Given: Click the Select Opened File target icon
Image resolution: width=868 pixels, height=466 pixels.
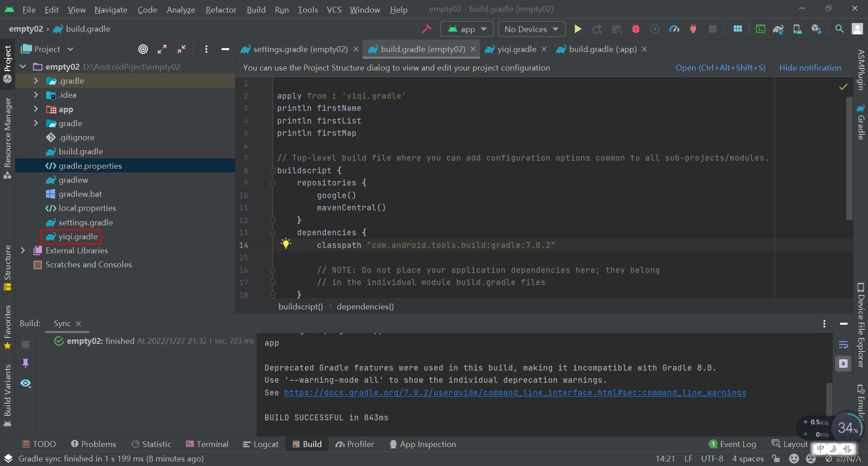Looking at the screenshot, I should click(143, 49).
